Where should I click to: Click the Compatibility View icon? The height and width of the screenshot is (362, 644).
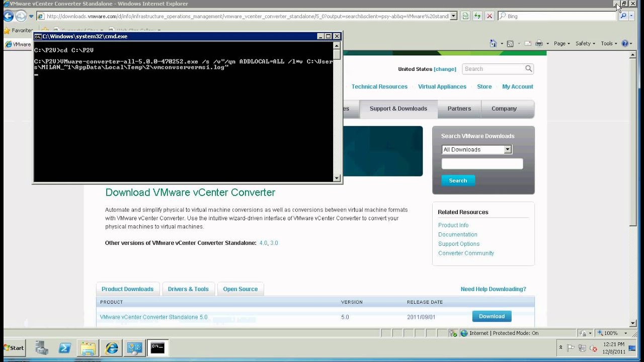tap(465, 16)
